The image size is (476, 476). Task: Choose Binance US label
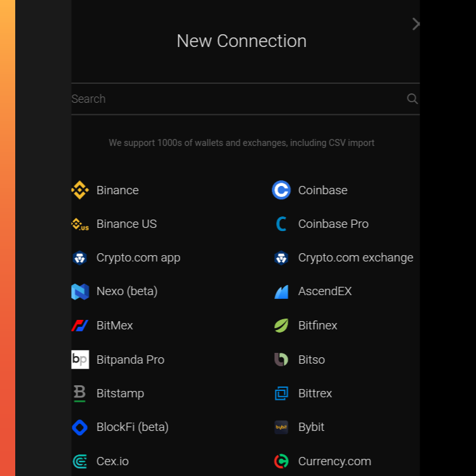coord(126,224)
